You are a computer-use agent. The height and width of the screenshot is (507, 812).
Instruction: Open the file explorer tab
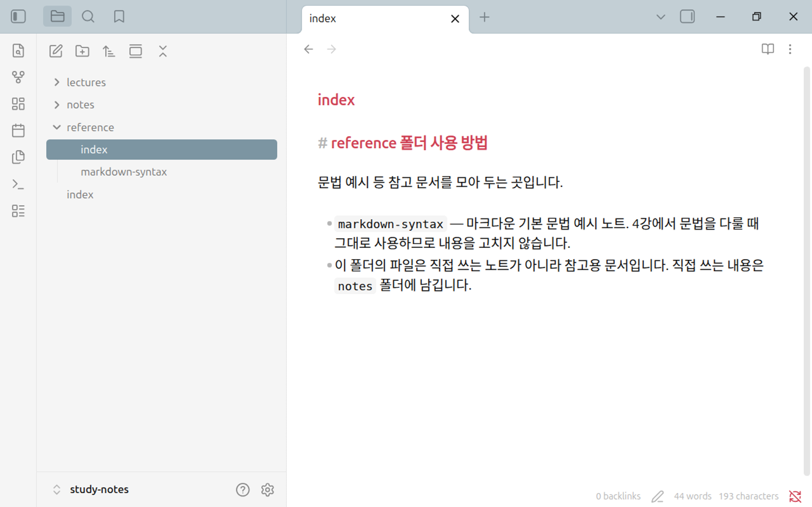pos(57,16)
